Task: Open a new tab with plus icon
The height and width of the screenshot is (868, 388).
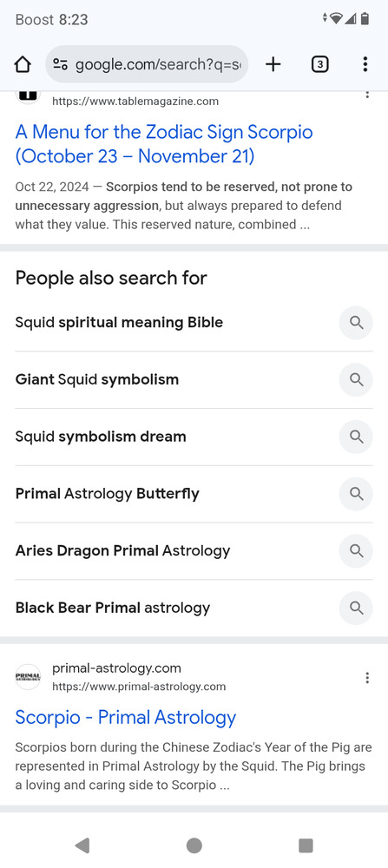Action: (x=273, y=65)
